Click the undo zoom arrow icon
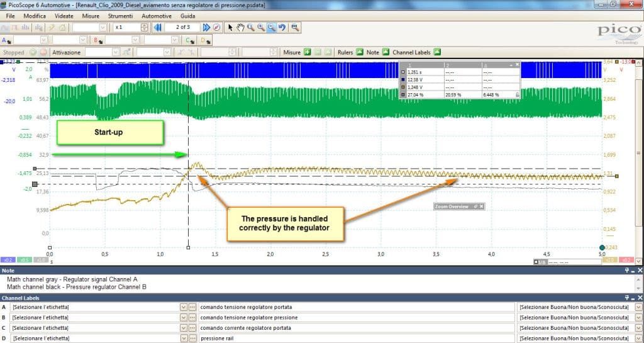Screen dimensions: 644x343 tap(282, 28)
